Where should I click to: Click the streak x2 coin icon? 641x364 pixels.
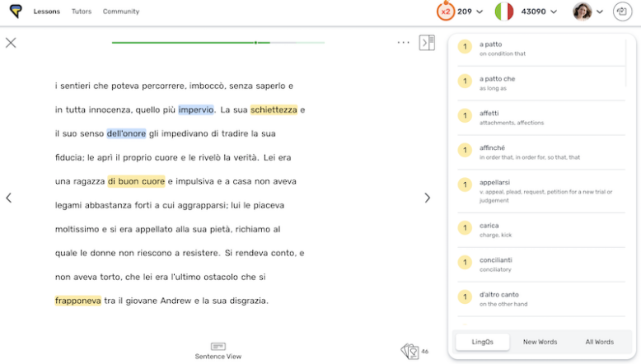(x=446, y=12)
